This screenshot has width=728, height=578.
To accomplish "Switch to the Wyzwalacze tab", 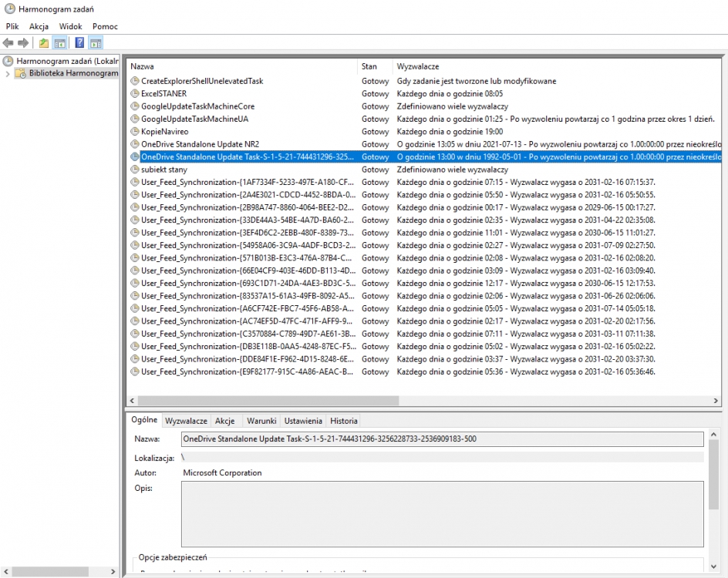I will [186, 421].
